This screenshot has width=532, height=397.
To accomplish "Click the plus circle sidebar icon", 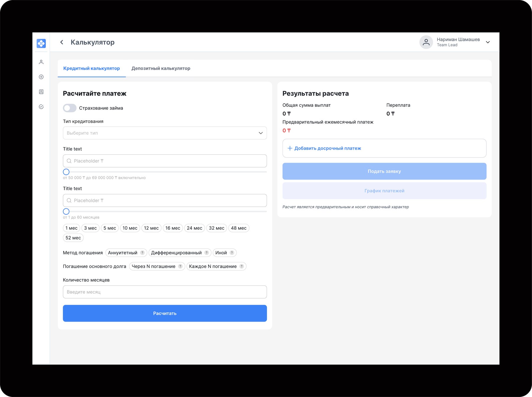I will (41, 77).
